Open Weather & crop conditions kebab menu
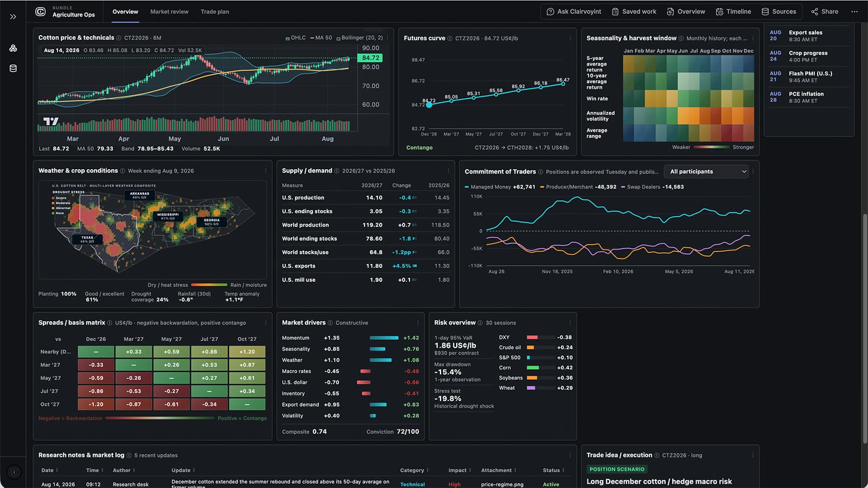 pos(265,171)
